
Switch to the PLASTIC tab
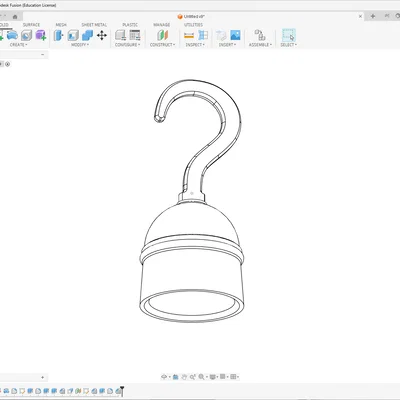pos(130,25)
